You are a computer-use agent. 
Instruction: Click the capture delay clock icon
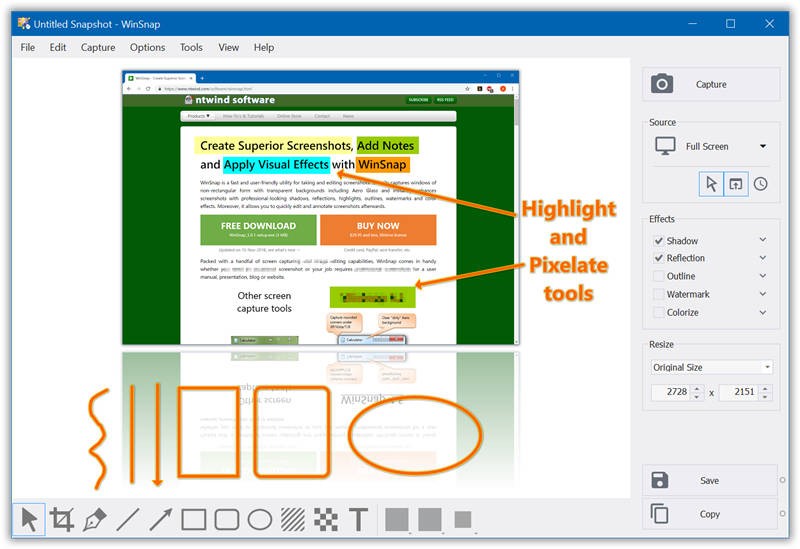tap(761, 184)
